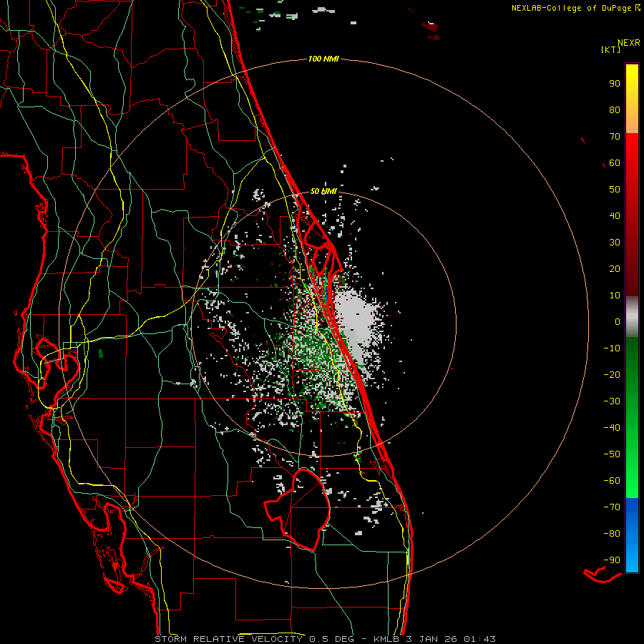
Task: Click the -80 scale label
Action: click(612, 534)
